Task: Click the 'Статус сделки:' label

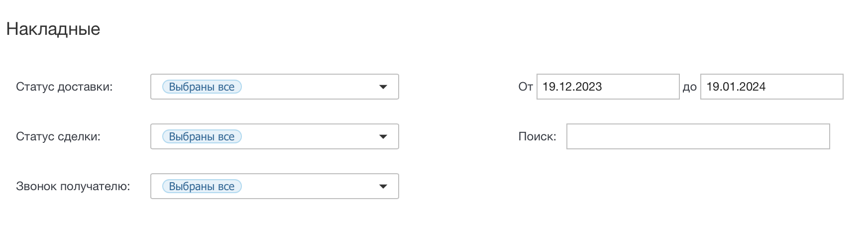Action: tap(58, 137)
